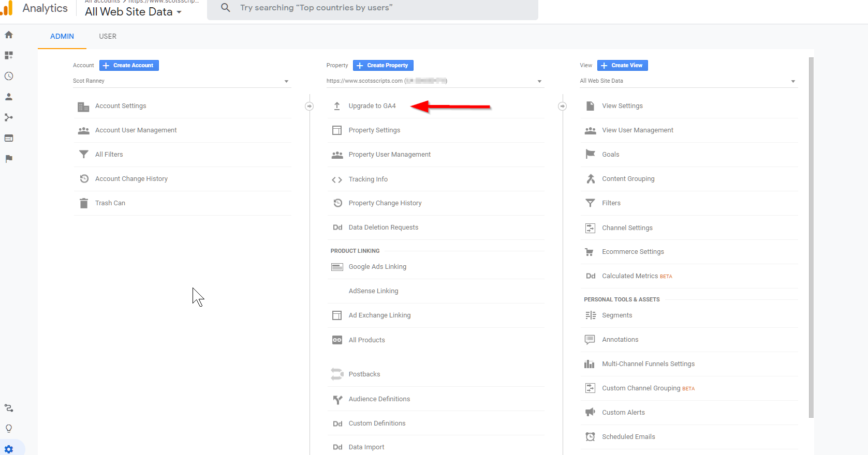This screenshot has width=868, height=455.
Task: Switch to the USER tab
Action: click(108, 36)
